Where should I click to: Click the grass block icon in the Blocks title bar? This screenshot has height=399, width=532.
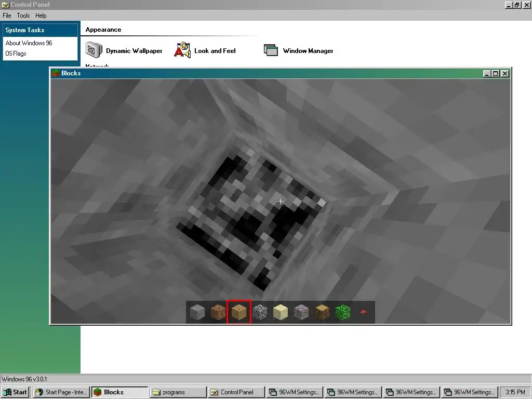[56, 73]
